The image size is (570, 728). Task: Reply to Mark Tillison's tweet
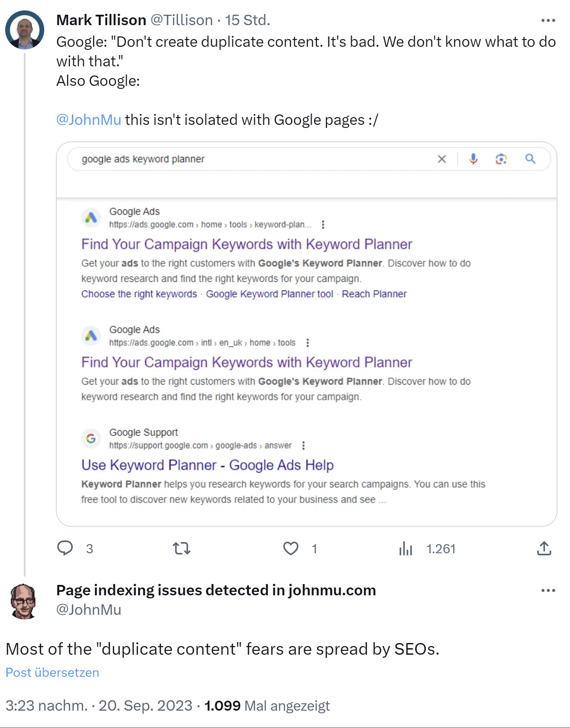click(65, 549)
